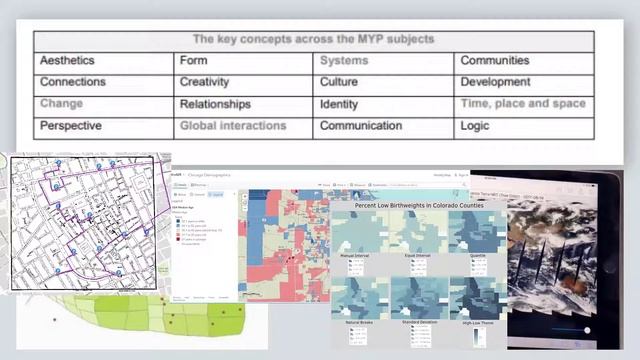Click 'Chicago Demographics' map title
The width and height of the screenshot is (640, 360).
209,175
